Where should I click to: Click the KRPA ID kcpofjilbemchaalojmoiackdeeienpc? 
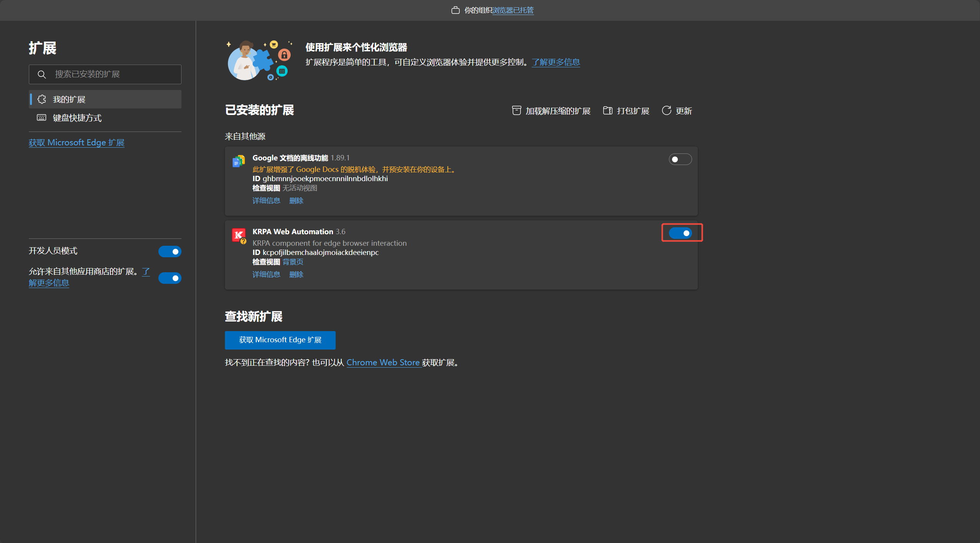coord(321,253)
